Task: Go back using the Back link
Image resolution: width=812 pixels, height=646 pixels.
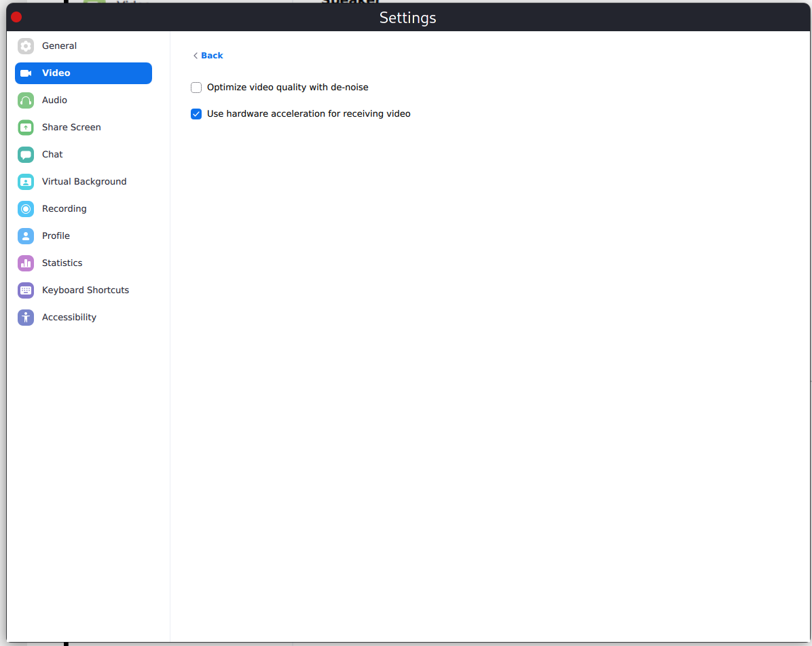Action: pos(208,56)
